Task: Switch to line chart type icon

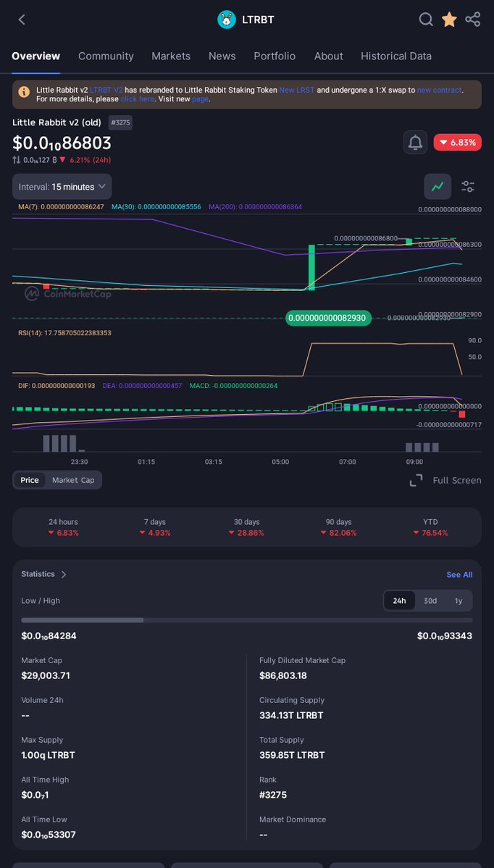Action: coord(438,187)
